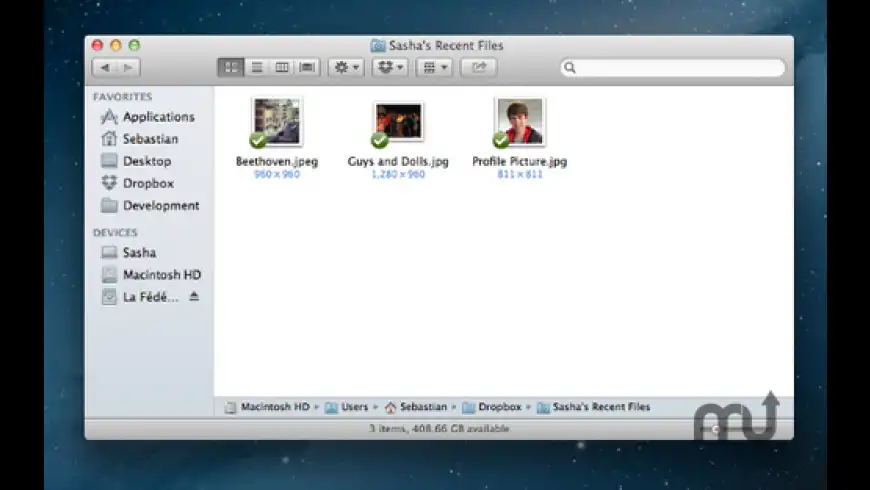The width and height of the screenshot is (870, 490).
Task: Go back with the left arrow button
Action: [104, 67]
